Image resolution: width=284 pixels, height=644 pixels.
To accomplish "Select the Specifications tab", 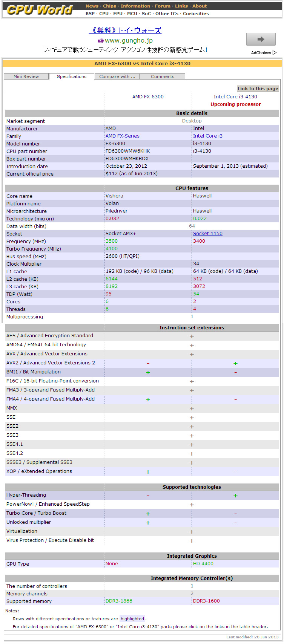I will click(72, 76).
